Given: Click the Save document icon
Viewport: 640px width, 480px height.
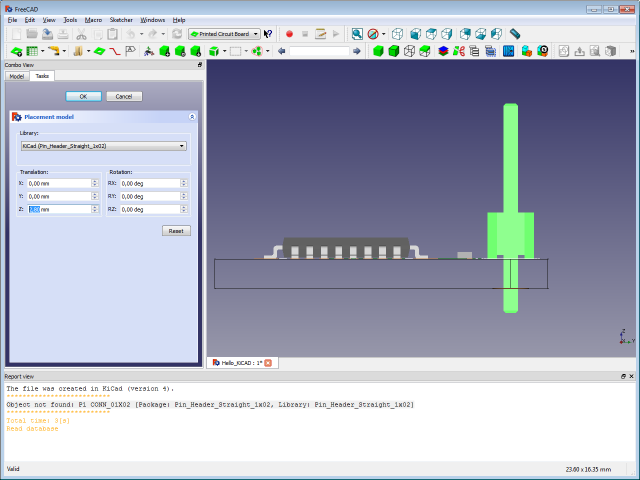Looking at the screenshot, I should point(47,34).
